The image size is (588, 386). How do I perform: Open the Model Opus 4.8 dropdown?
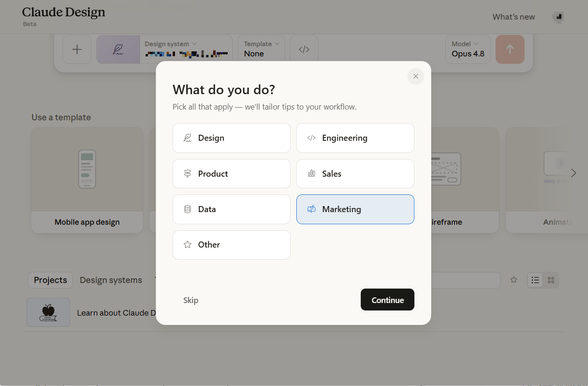[468, 49]
